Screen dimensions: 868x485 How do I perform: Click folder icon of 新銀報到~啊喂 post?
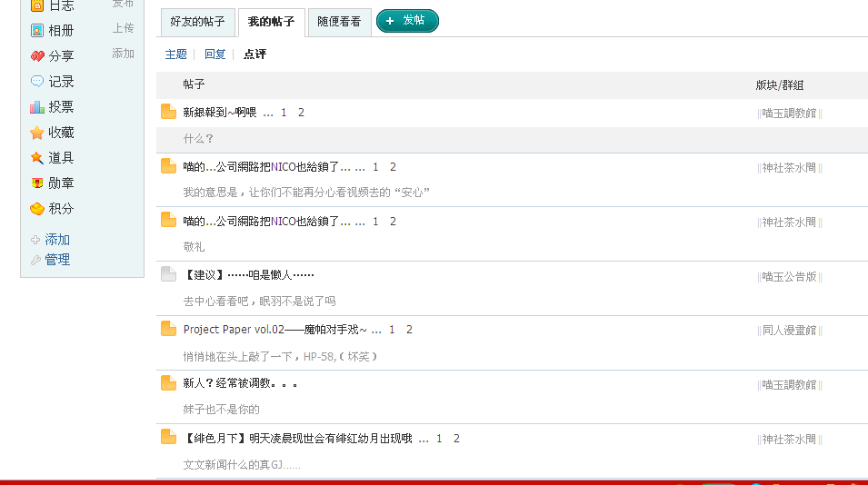(x=168, y=112)
